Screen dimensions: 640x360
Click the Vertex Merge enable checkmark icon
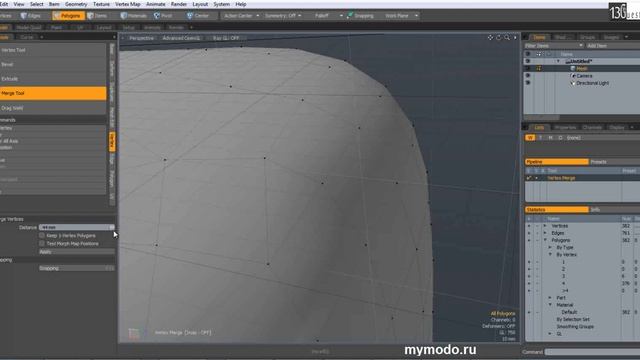tap(529, 178)
